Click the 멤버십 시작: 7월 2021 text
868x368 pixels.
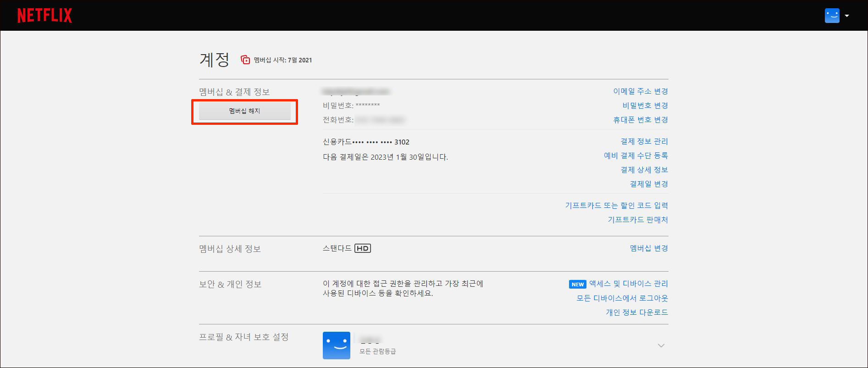(x=283, y=60)
